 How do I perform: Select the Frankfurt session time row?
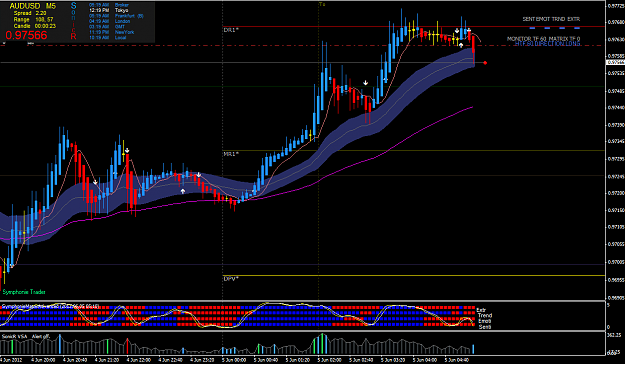point(116,16)
